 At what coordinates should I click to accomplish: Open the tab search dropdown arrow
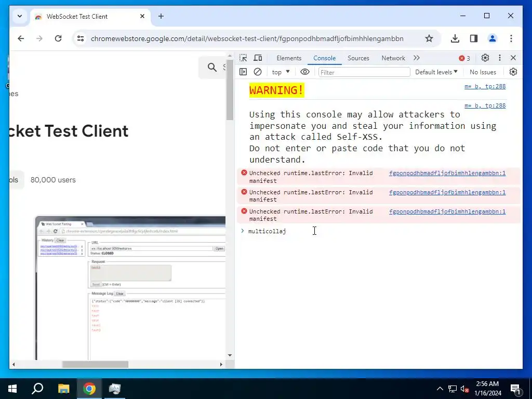click(x=20, y=16)
